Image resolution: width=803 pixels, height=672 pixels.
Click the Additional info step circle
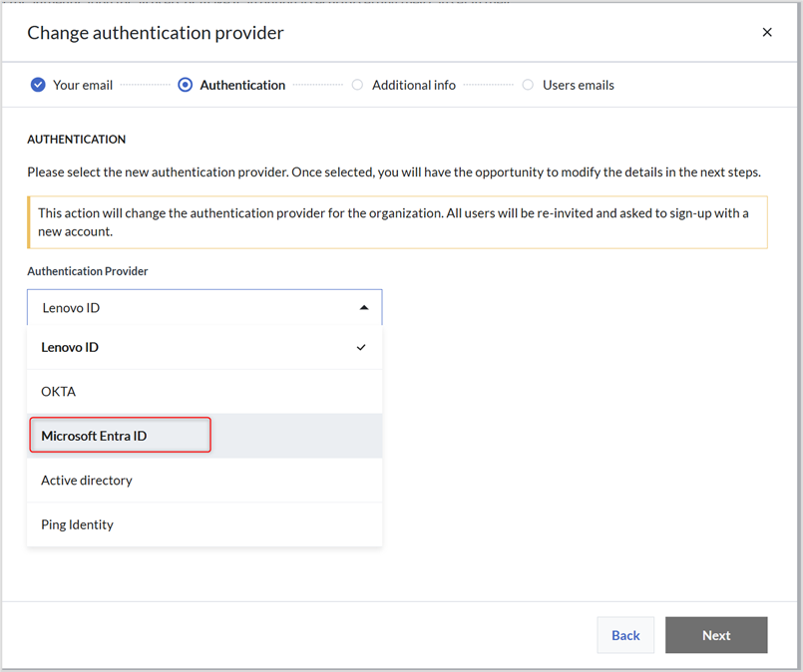click(x=357, y=85)
